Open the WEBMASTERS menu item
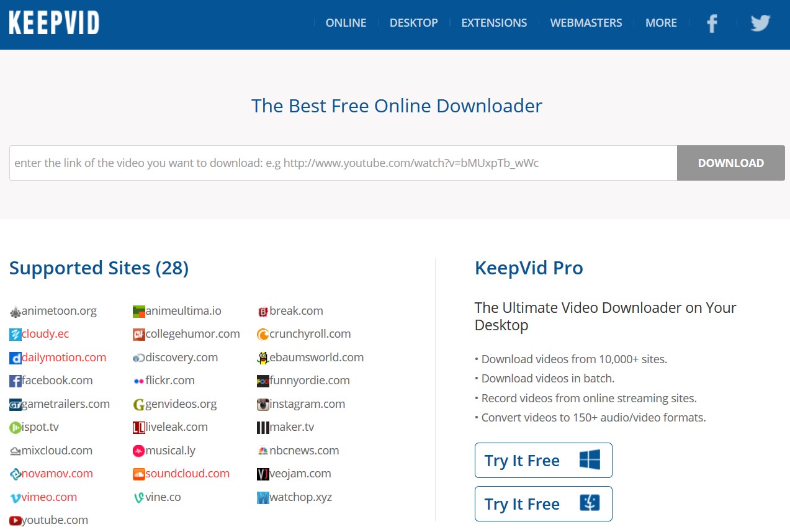 pyautogui.click(x=586, y=23)
